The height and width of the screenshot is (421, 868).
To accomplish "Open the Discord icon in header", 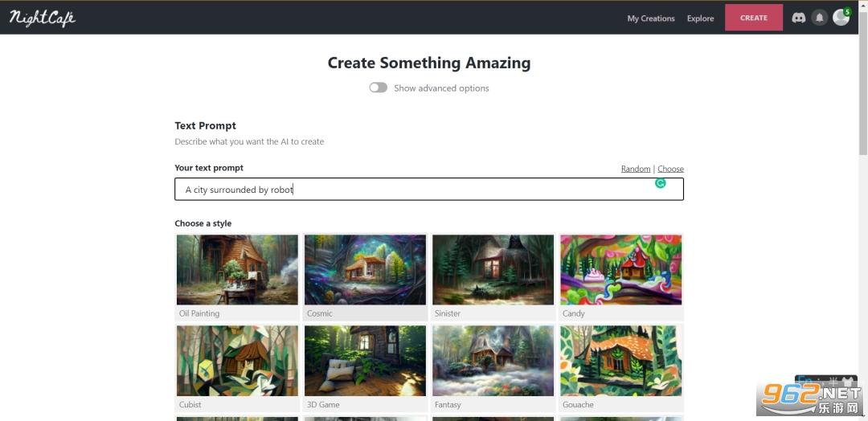I will pyautogui.click(x=798, y=18).
